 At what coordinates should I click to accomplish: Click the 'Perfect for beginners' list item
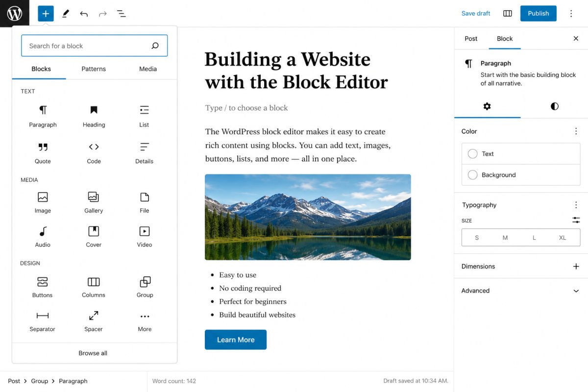pyautogui.click(x=253, y=301)
